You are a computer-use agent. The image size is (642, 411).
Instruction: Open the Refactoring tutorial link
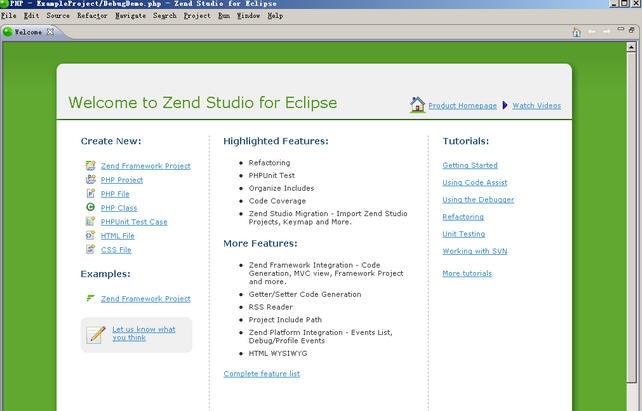click(463, 217)
